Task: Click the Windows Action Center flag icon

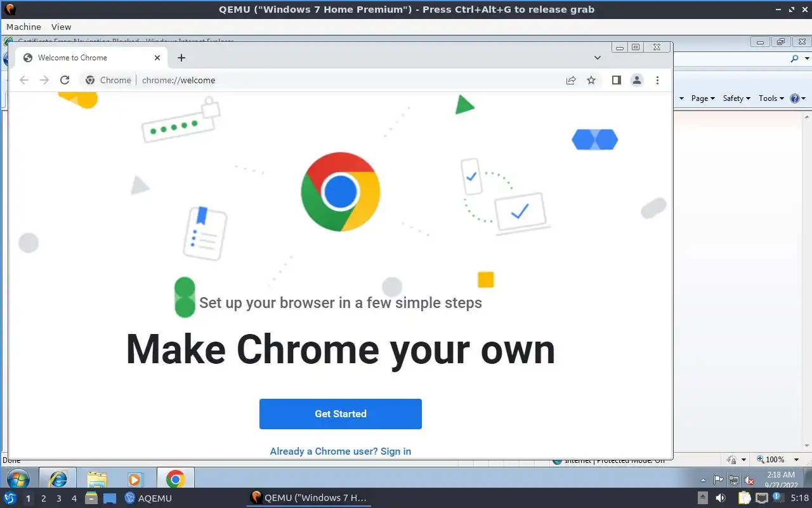Action: point(719,480)
